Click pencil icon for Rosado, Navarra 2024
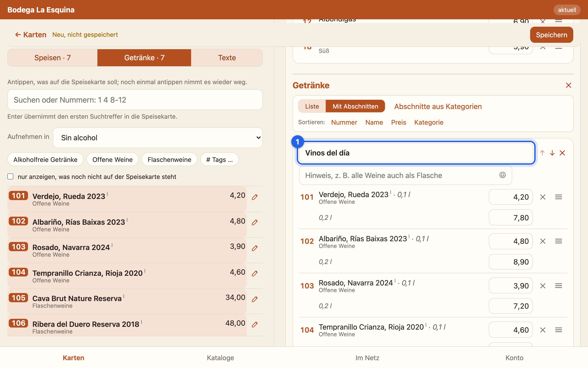Viewport: 588px width, 368px height. coord(254,248)
